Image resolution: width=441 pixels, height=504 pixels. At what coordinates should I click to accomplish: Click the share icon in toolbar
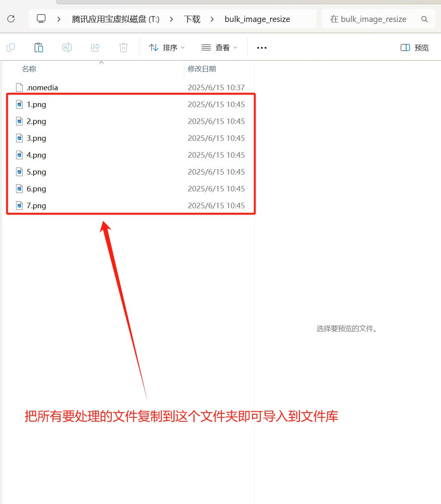pyautogui.click(x=95, y=47)
